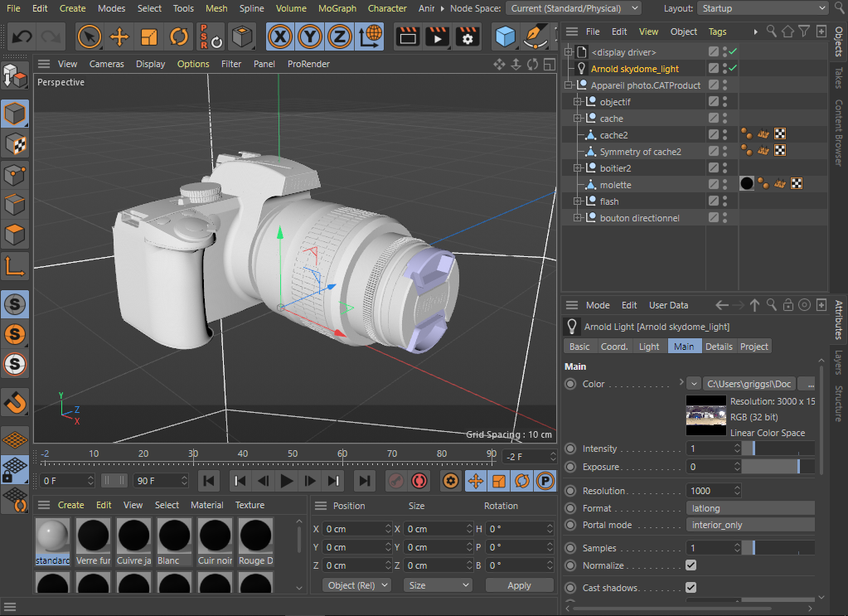This screenshot has height=616, width=848.
Task: Switch to the Light tab in Attributes
Action: (649, 347)
